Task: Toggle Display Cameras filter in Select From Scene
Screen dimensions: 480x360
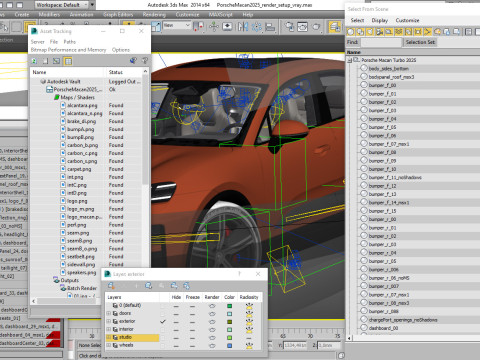Action: tap(379, 32)
